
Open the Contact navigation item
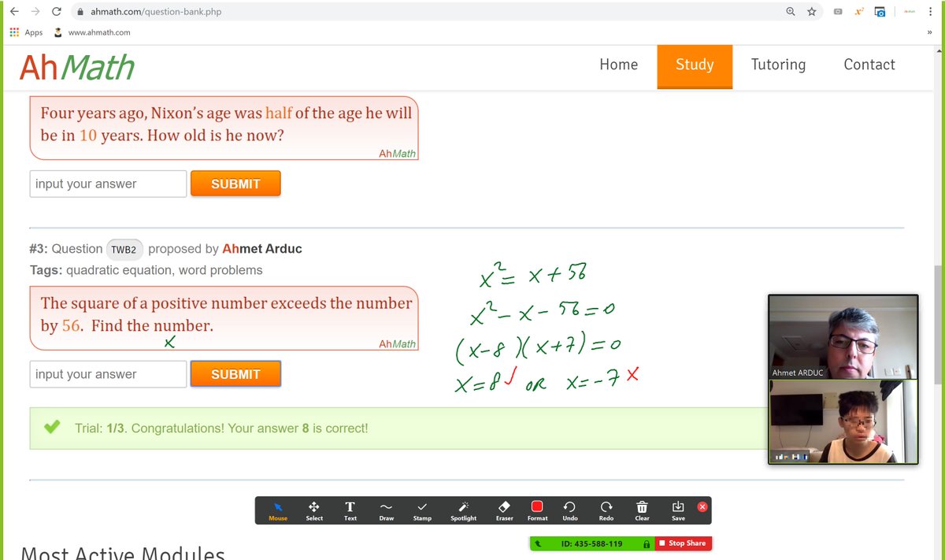[869, 65]
